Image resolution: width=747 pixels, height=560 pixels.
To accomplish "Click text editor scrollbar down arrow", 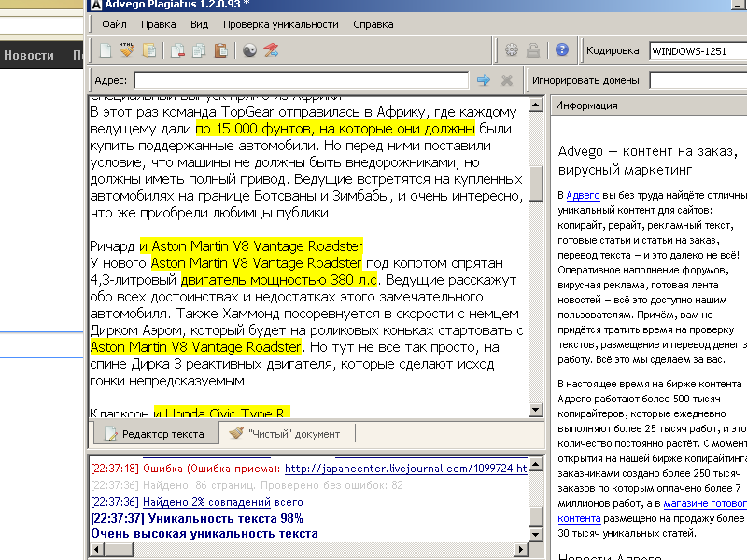I will coord(536,409).
